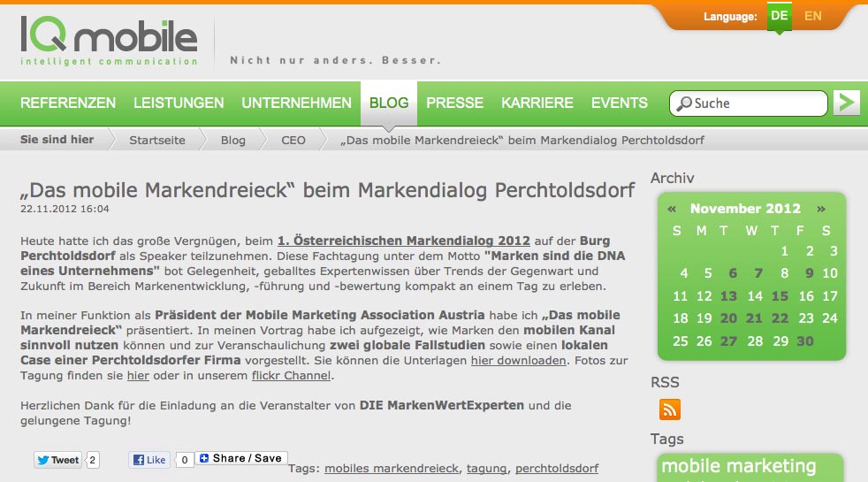The image size is (868, 482).
Task: Click the article headline 'Das mobile Markendreieck'
Action: [327, 190]
